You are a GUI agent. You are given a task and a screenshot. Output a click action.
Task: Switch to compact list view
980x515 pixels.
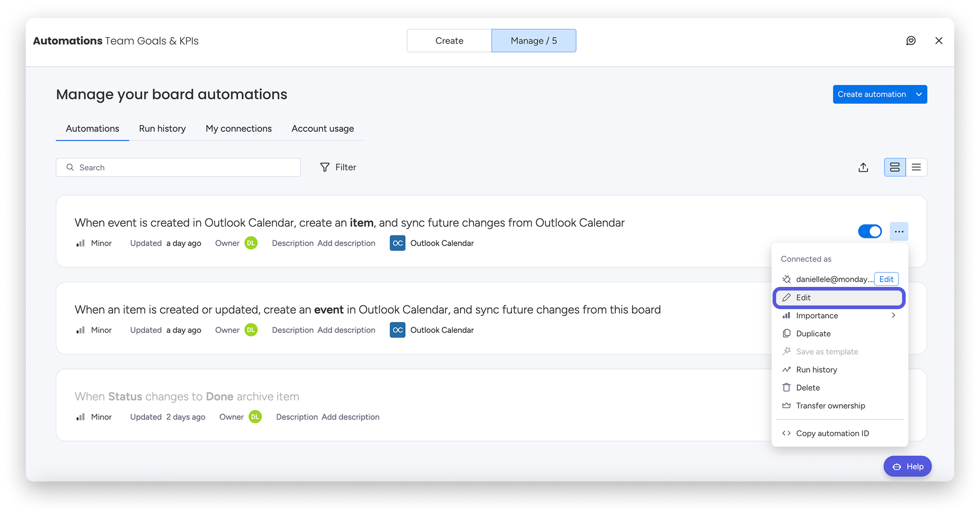[917, 167]
